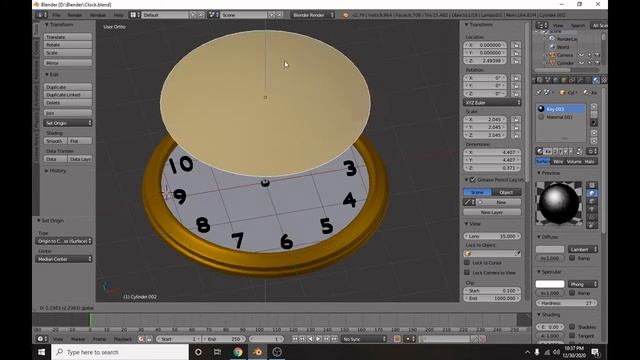The width and height of the screenshot is (640, 360).
Task: Select the Material.001 slot
Action: pyautogui.click(x=561, y=117)
